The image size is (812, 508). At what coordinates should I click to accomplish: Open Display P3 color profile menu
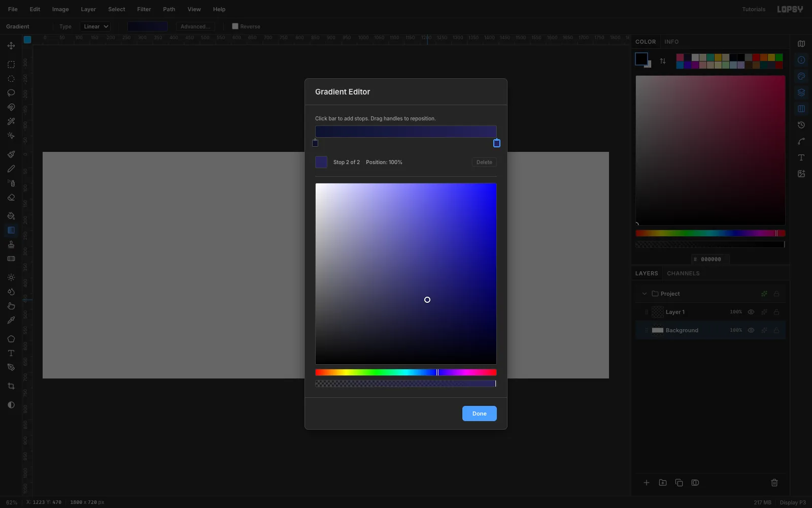793,502
